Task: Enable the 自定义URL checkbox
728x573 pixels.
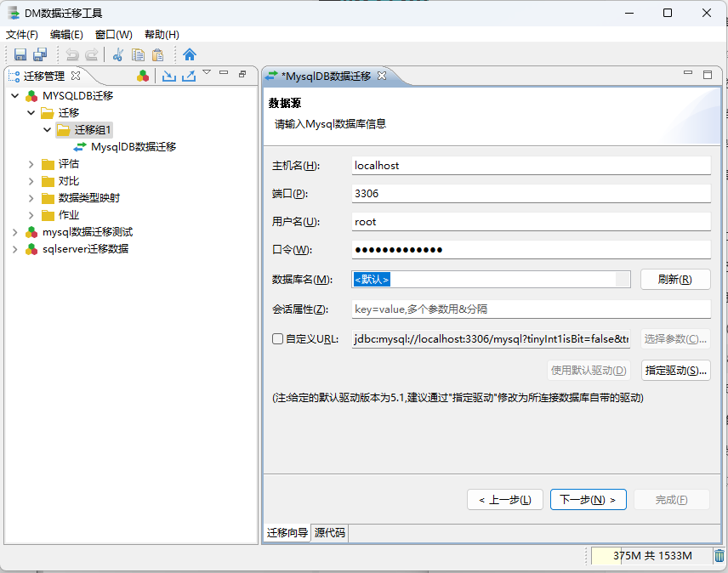Action: coord(277,338)
